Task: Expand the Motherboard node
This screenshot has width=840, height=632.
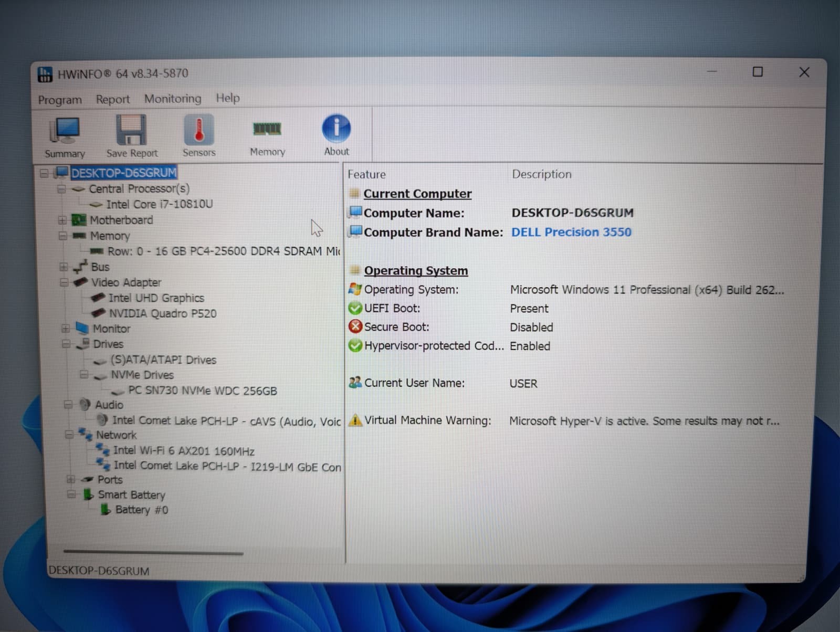Action: tap(62, 220)
